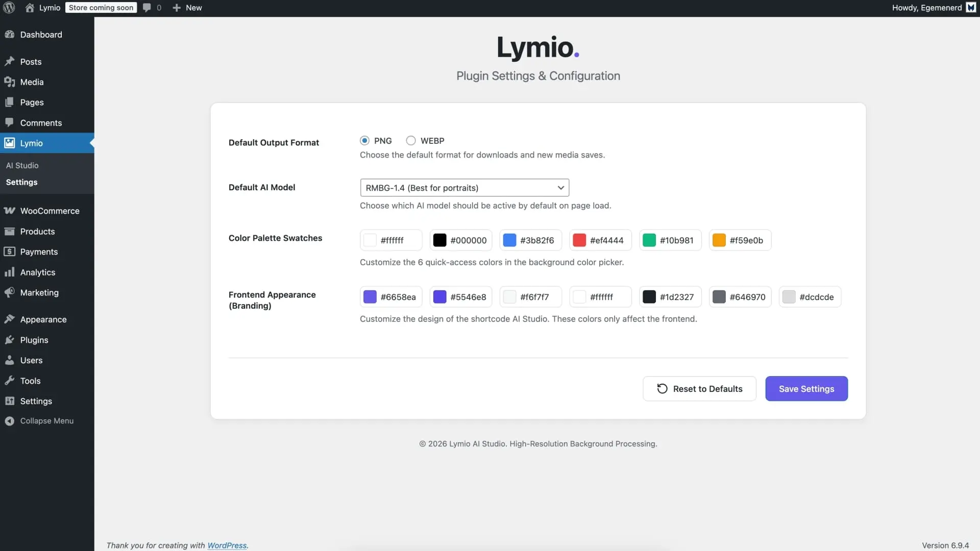Screen dimensions: 980x551
Task: Click the user avatar icon at top right
Action: point(971,8)
